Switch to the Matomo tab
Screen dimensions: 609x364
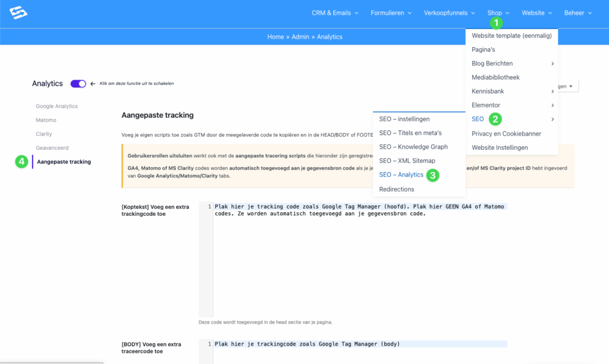pos(46,120)
